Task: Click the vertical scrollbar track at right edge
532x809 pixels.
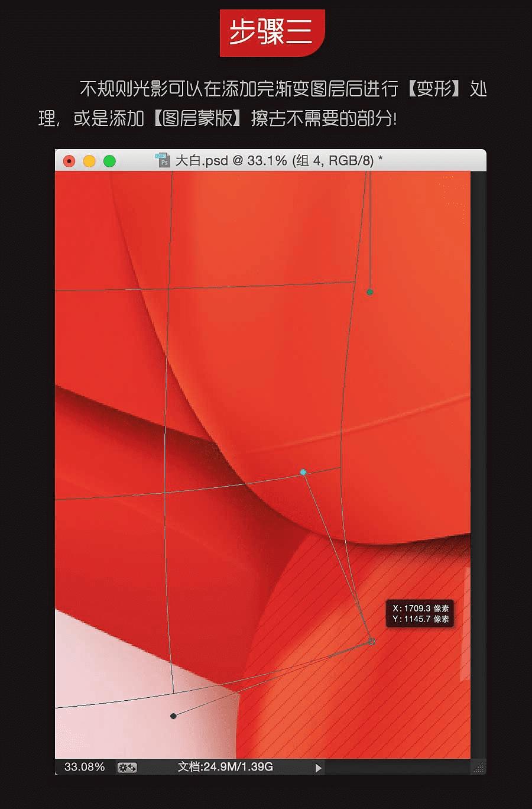Action: 478,465
